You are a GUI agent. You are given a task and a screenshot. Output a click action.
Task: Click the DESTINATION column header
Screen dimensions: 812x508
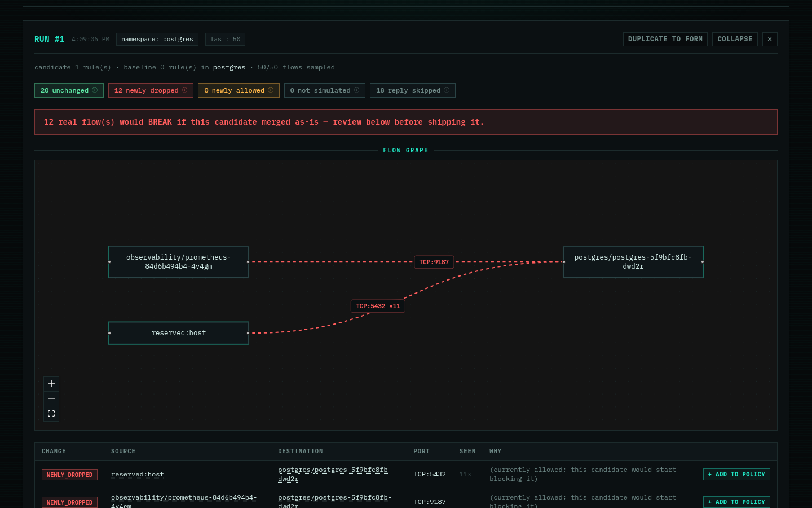301,452
